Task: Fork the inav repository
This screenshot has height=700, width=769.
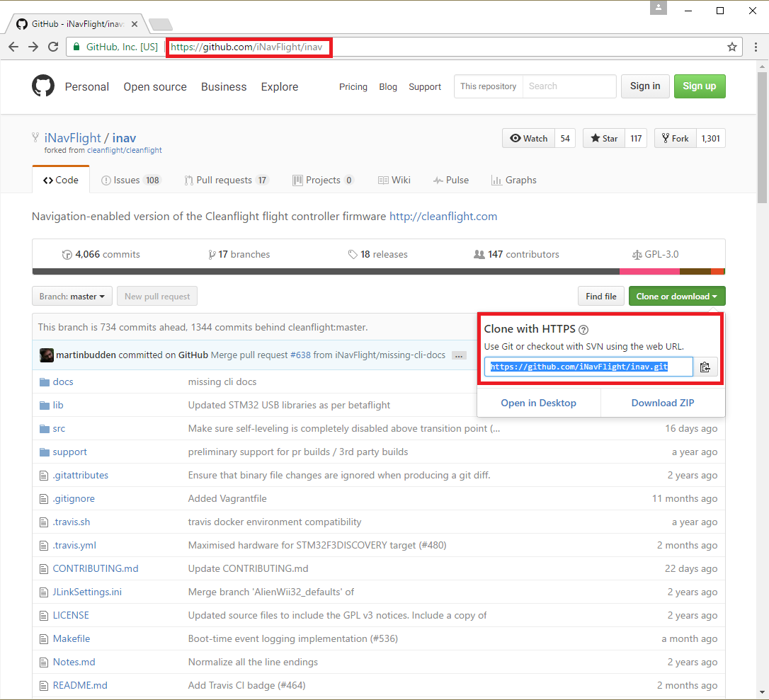Action: point(676,138)
